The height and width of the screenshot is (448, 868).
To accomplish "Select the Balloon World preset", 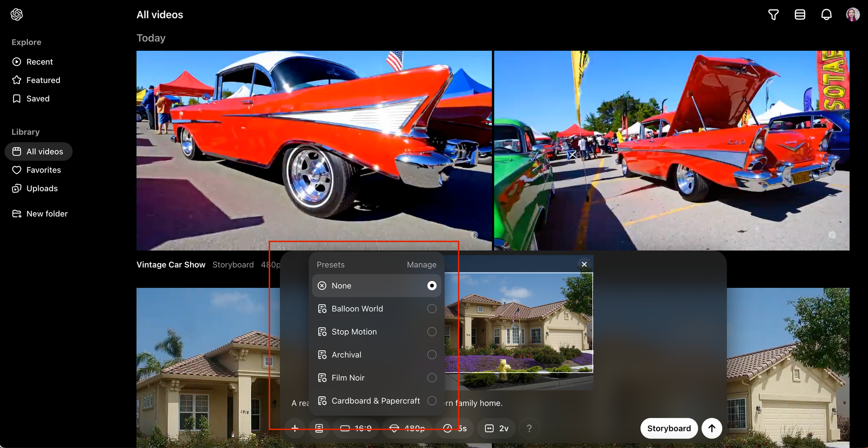I will click(377, 309).
